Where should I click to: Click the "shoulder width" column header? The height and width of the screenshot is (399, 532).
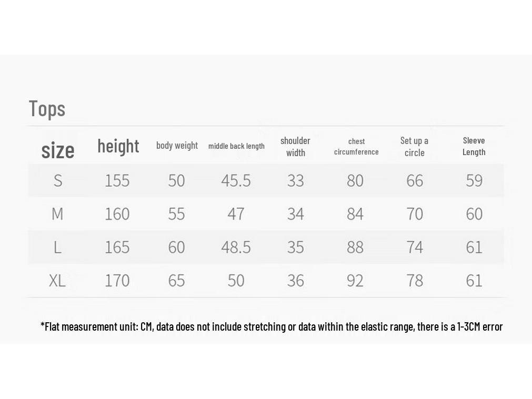click(x=295, y=147)
